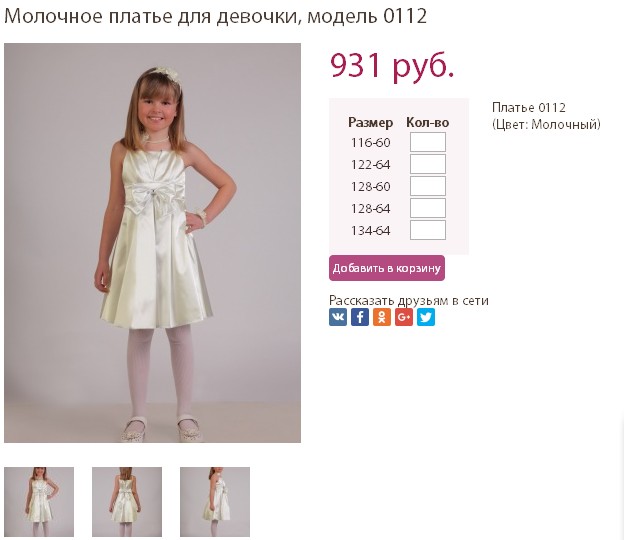The image size is (624, 540).
Task: Select the quantity field for size 134-64
Action: coord(428,230)
